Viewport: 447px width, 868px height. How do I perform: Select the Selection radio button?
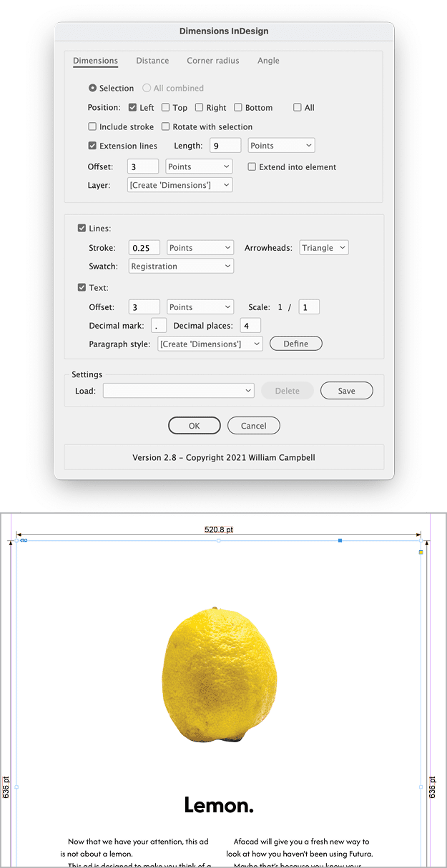click(x=93, y=88)
